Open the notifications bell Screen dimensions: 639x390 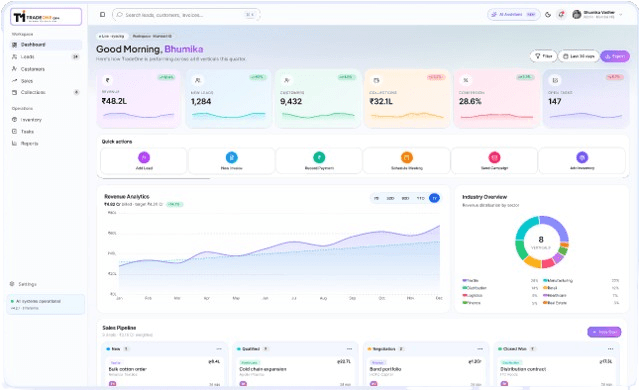point(562,15)
